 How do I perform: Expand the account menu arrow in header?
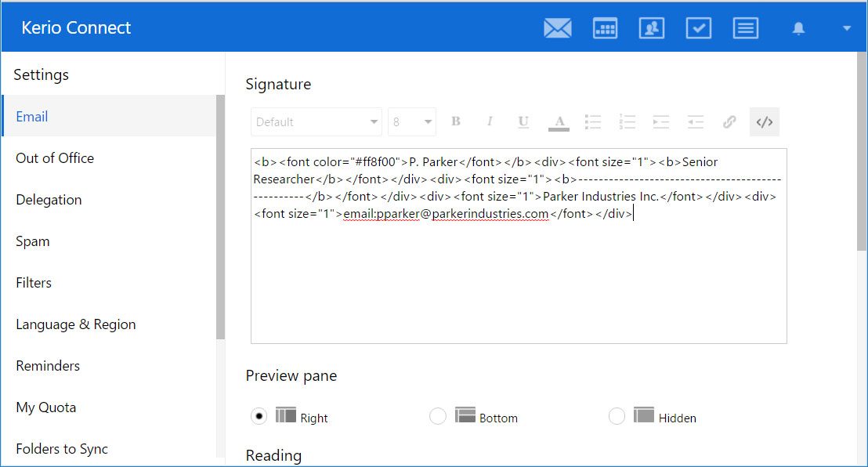(846, 28)
